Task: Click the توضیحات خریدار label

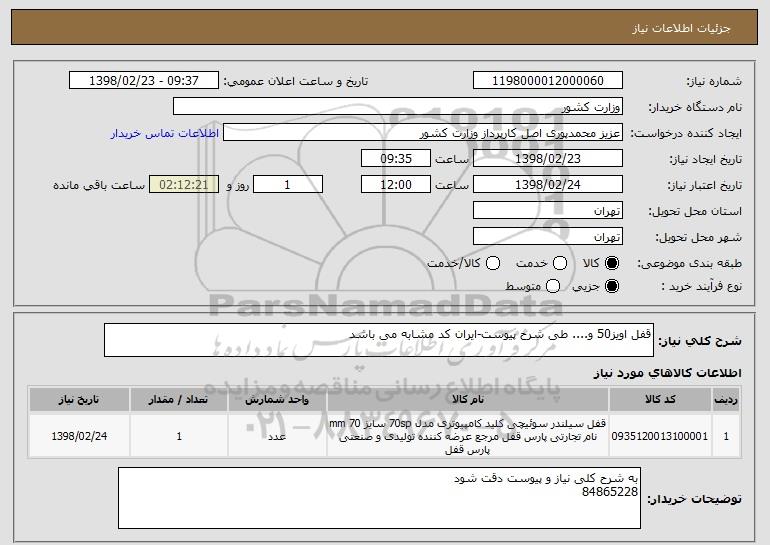Action: [694, 499]
